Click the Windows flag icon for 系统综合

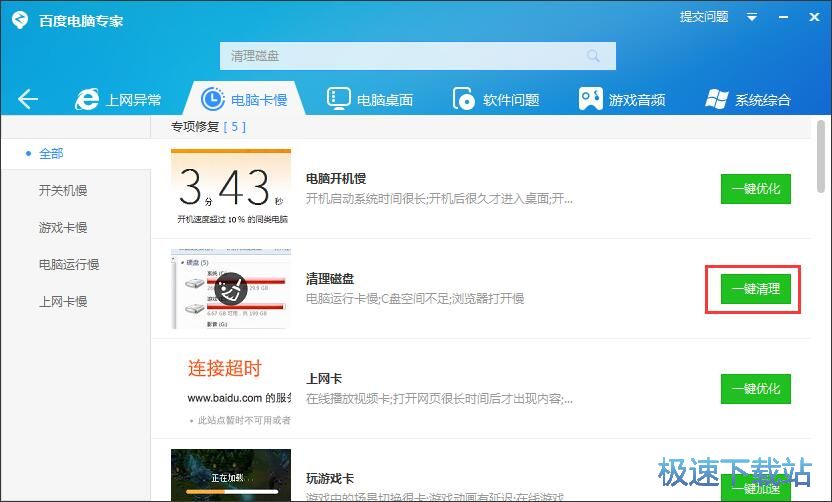point(716,99)
